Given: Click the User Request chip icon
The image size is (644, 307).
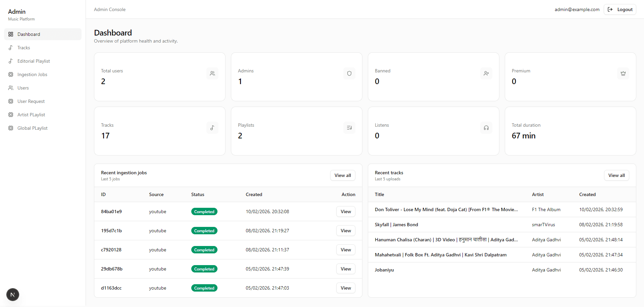Looking at the screenshot, I should [x=11, y=101].
